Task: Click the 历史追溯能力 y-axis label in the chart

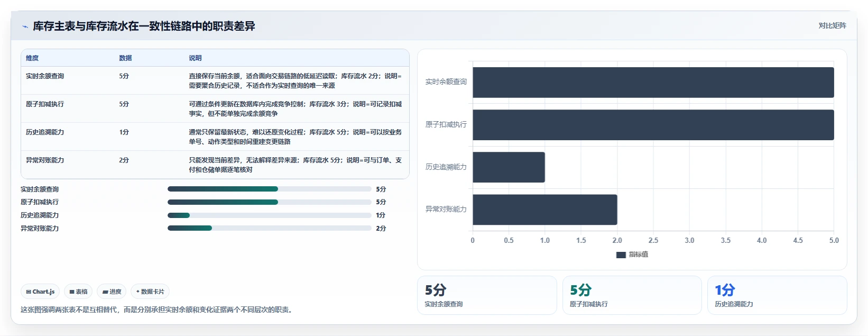Action: click(446, 167)
